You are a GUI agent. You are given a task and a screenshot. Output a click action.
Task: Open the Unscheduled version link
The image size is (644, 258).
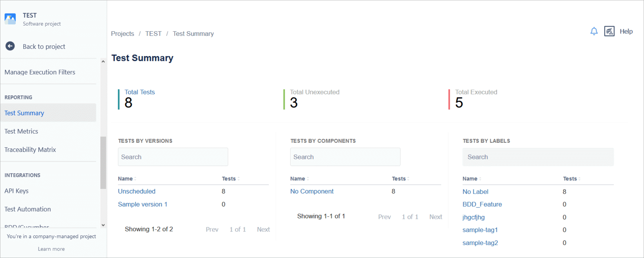[x=136, y=191]
